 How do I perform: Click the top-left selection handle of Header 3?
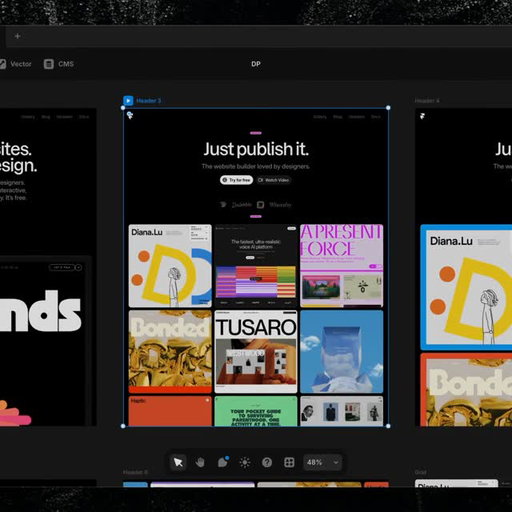123,108
